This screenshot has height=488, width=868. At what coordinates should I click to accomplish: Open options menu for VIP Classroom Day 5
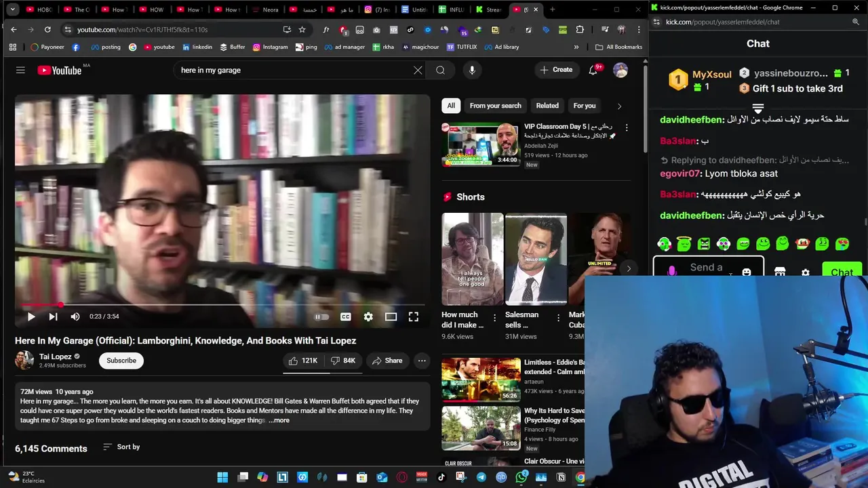tap(627, 127)
